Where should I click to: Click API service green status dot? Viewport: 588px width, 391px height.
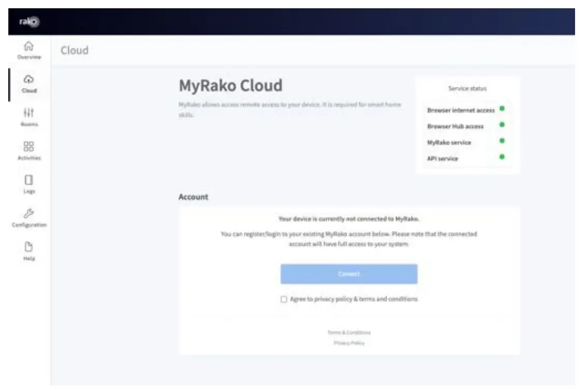(502, 157)
